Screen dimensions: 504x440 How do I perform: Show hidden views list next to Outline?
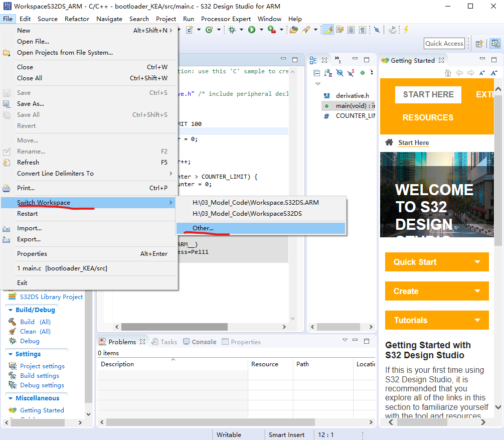click(x=338, y=60)
